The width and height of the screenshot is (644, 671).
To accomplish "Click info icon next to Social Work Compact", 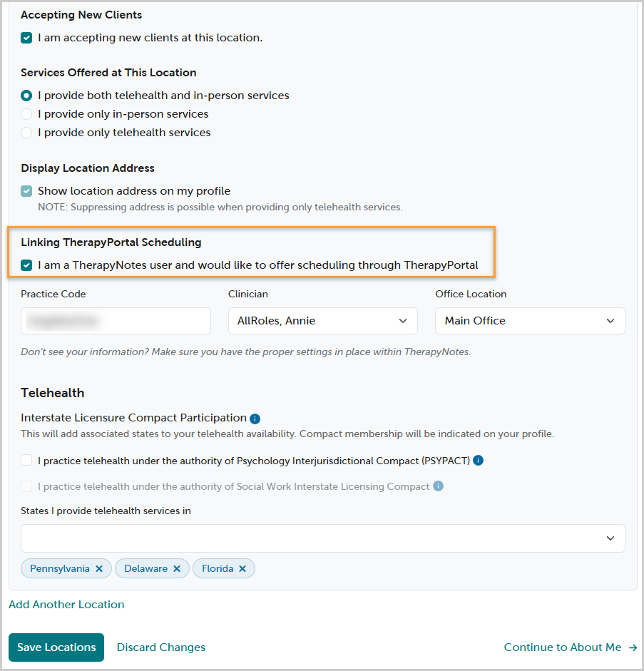I will tap(438, 486).
